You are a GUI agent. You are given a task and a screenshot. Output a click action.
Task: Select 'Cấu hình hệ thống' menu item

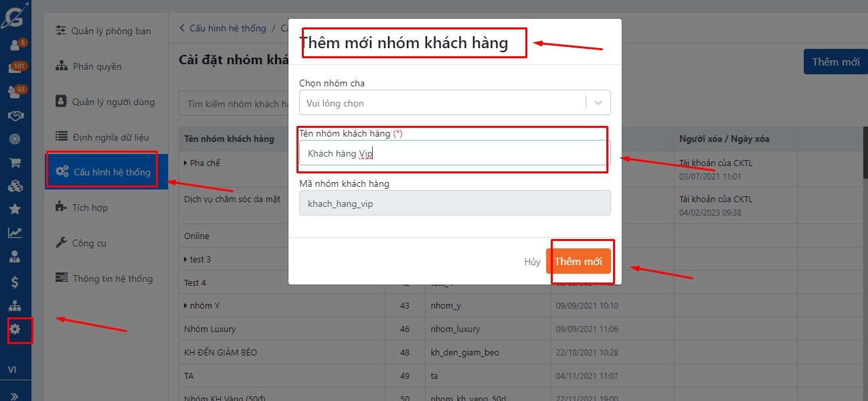click(x=106, y=172)
